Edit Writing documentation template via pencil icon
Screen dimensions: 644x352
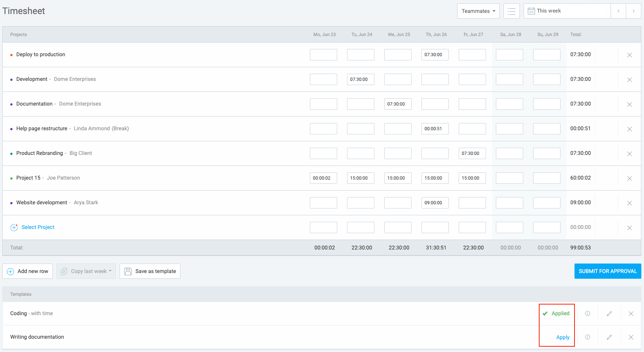coord(609,337)
